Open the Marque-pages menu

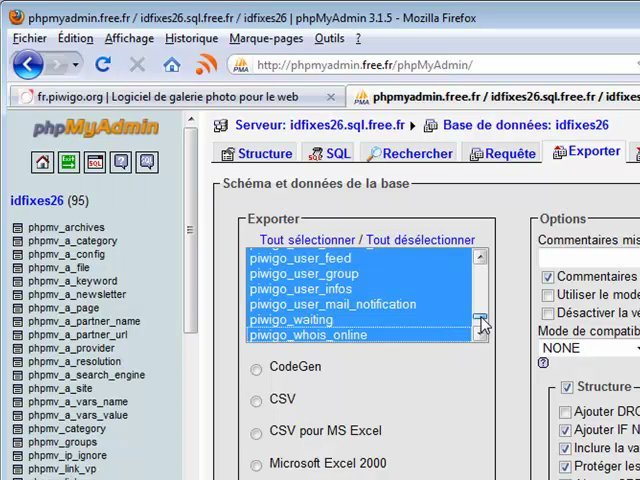266,38
